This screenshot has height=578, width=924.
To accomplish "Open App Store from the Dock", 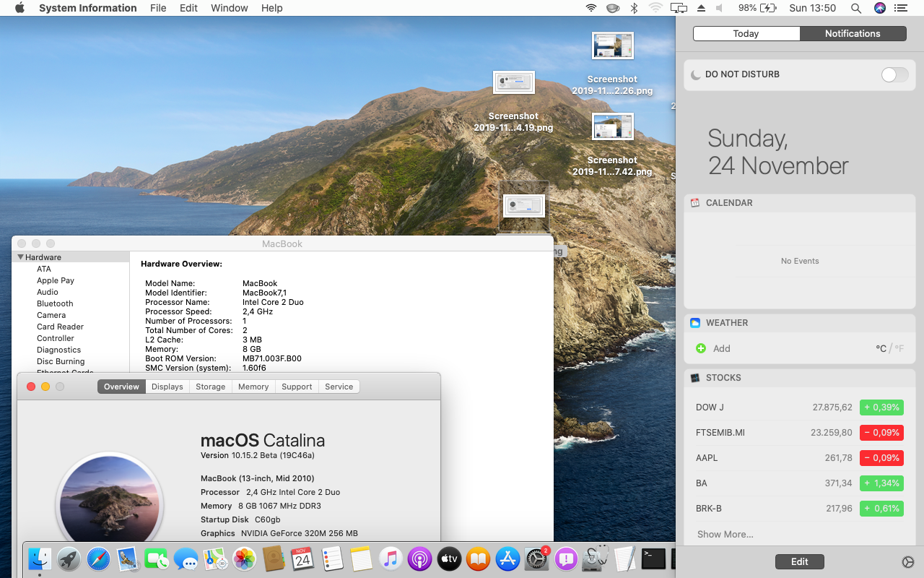I will (508, 558).
